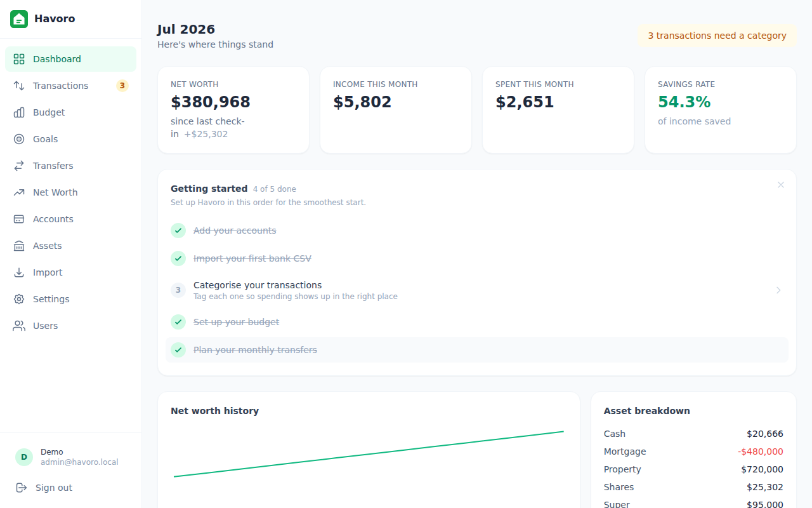Go to the Assets page
This screenshot has width=812, height=508.
(70, 246)
